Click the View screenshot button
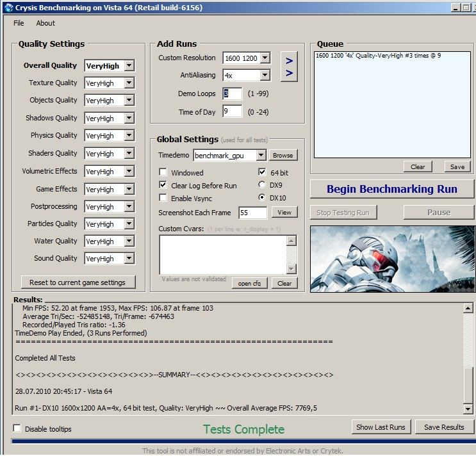This screenshot has height=456, width=476. pyautogui.click(x=284, y=212)
